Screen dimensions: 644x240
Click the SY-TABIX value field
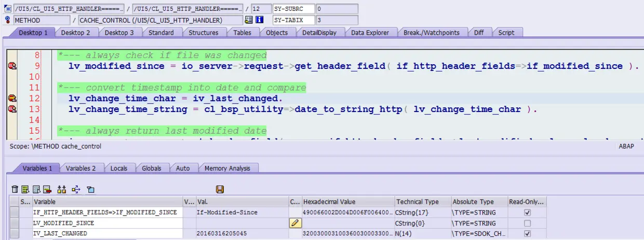[337, 20]
